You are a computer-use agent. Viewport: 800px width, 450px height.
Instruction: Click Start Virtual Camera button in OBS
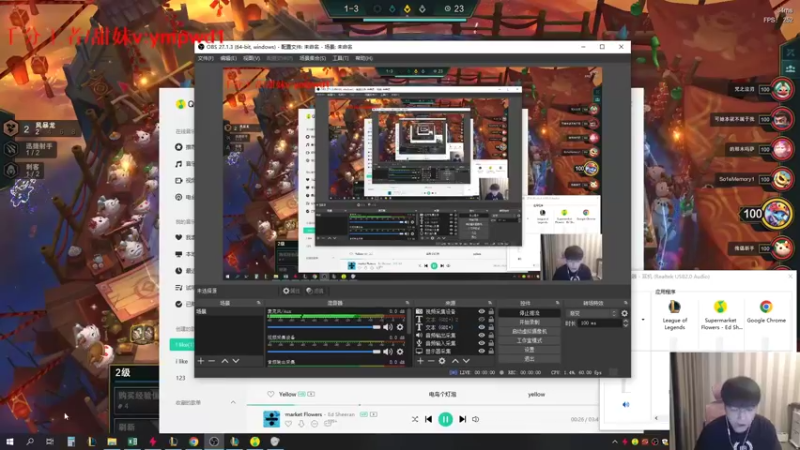point(529,331)
